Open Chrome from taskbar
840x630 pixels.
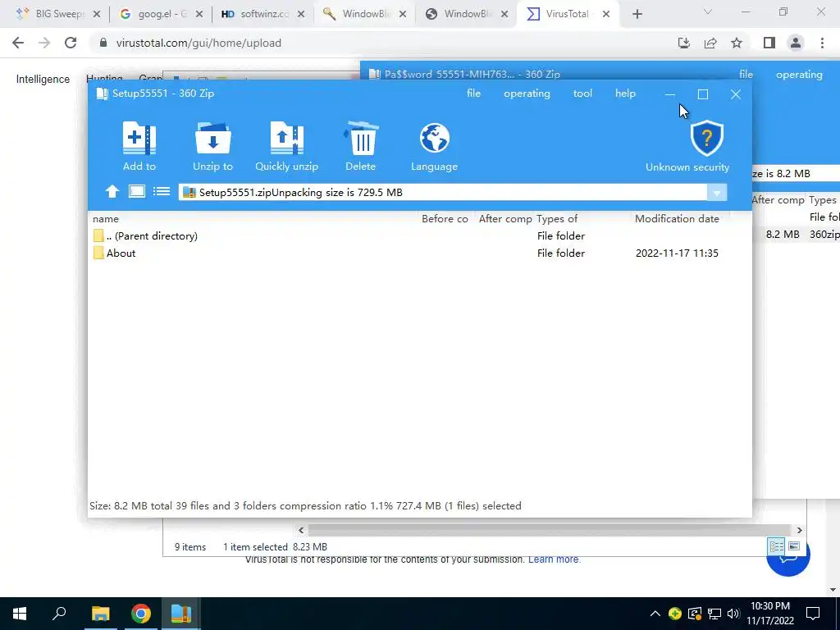tap(141, 614)
